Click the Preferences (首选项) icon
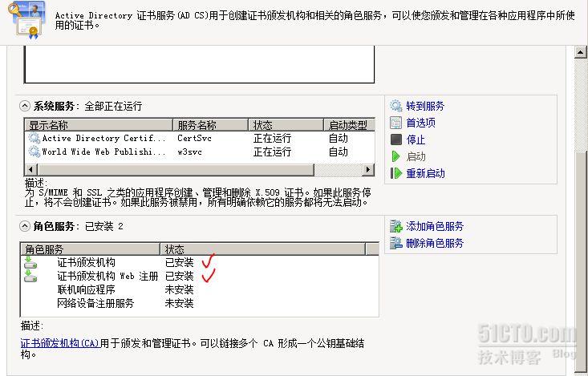 (x=396, y=123)
